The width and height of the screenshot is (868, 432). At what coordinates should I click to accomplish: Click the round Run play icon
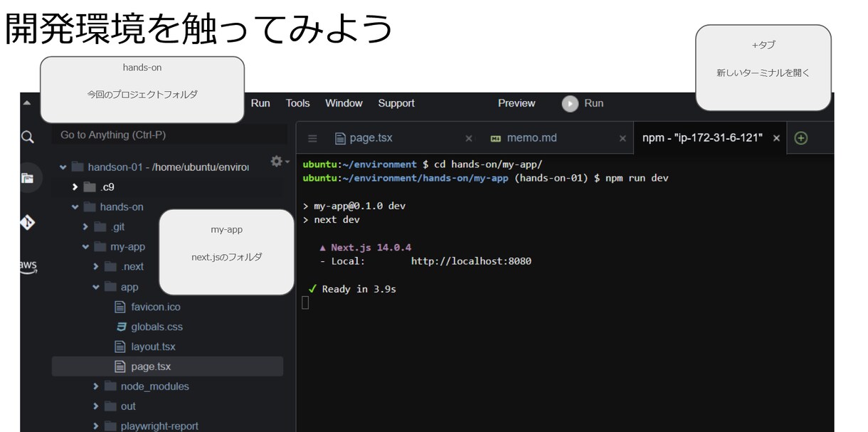click(570, 104)
